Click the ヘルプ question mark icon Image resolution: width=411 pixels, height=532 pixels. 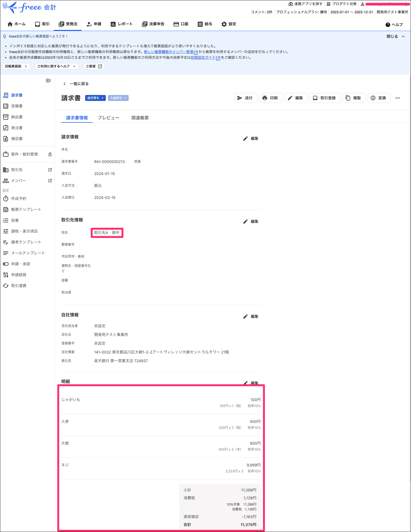click(x=388, y=25)
